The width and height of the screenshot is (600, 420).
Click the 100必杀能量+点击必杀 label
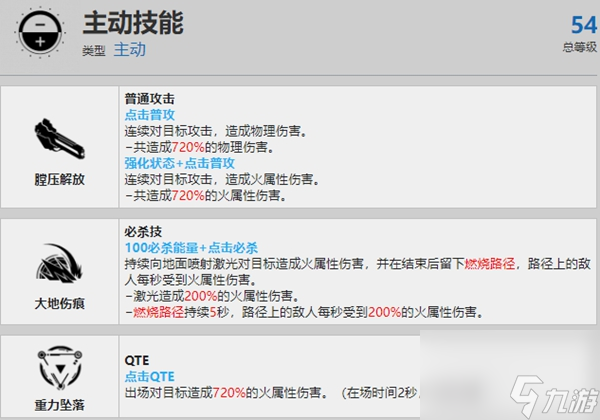tap(191, 248)
